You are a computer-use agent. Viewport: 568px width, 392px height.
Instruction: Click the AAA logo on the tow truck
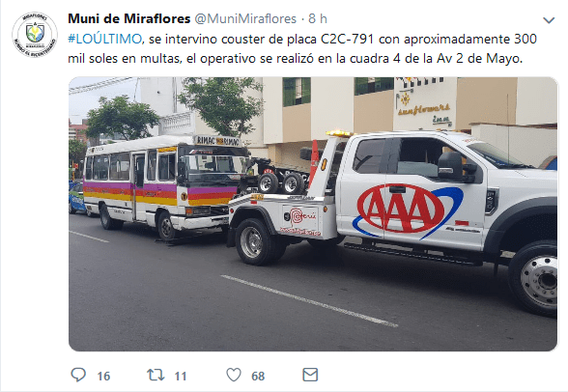point(401,209)
